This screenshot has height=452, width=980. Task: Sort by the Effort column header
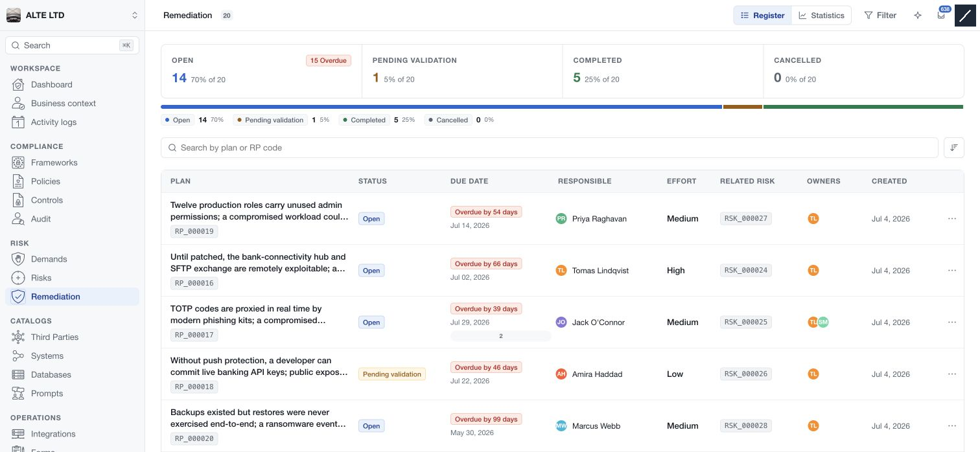682,181
